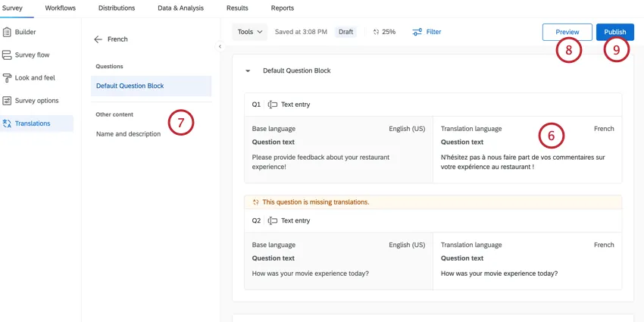Screen dimensions: 644x322
Task: Select Default Question Block in the questions list
Action: [x=130, y=86]
